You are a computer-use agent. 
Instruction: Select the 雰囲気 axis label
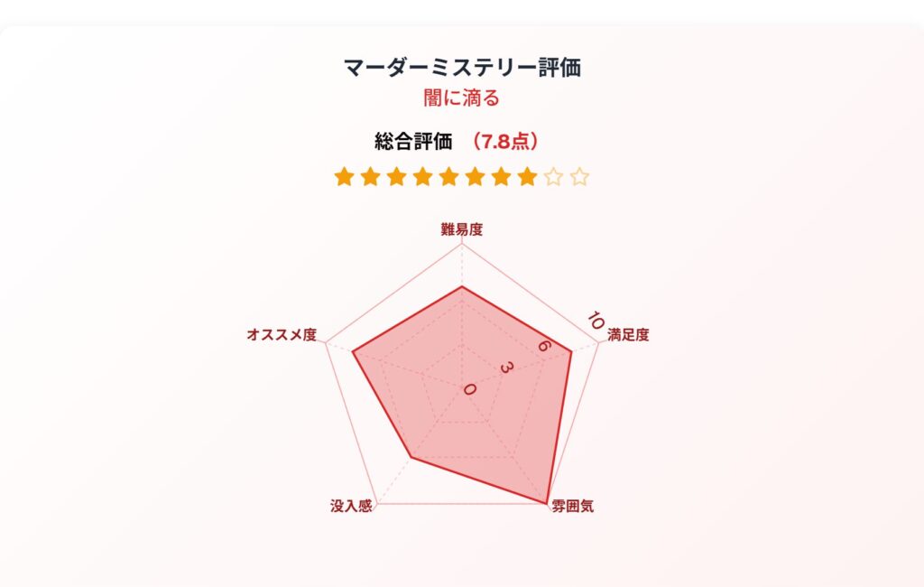(x=573, y=507)
